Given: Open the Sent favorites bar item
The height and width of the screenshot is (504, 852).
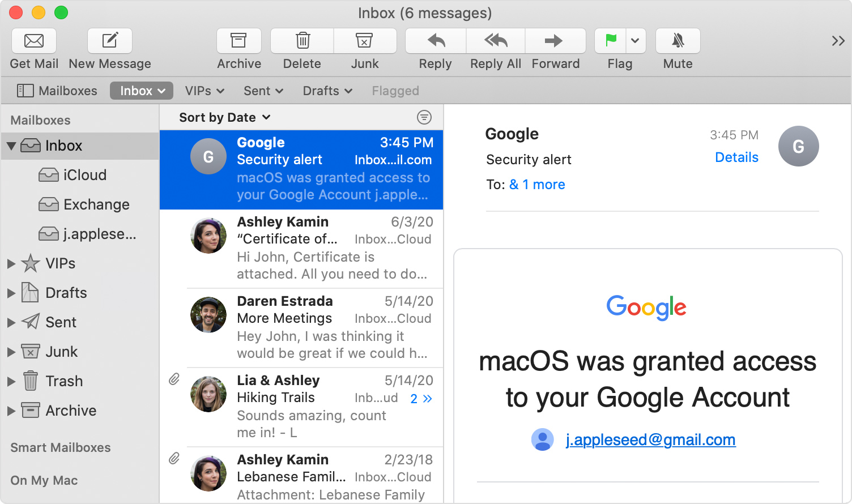Looking at the screenshot, I should pos(263,91).
